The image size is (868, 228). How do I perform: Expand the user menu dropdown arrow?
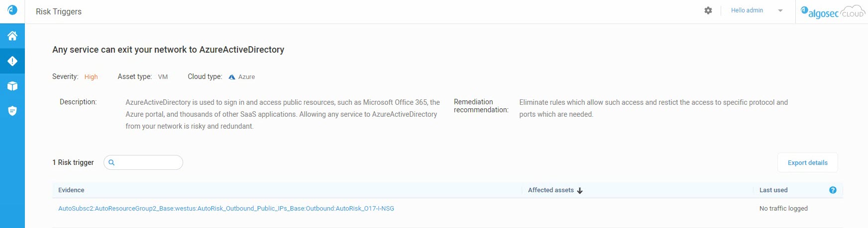coord(780,10)
